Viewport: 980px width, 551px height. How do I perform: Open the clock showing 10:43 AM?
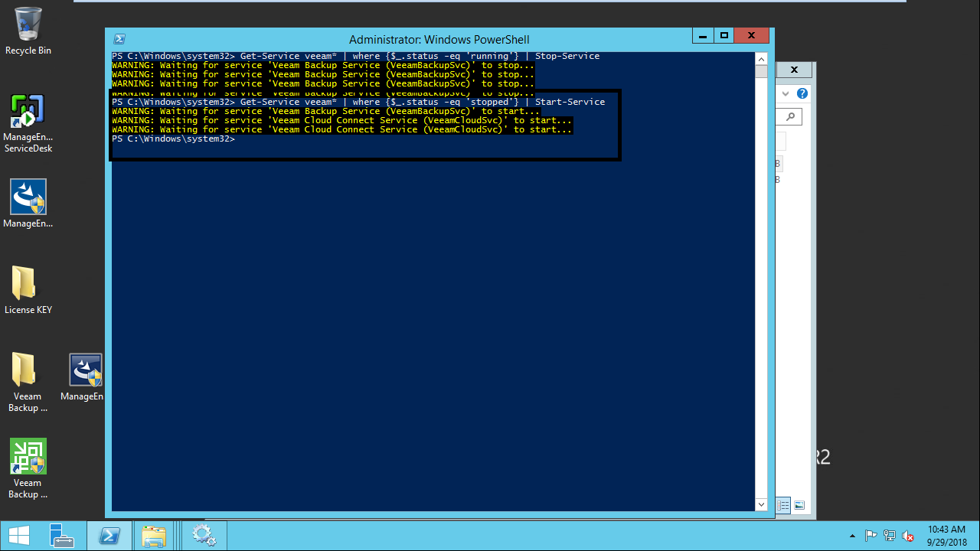pyautogui.click(x=946, y=536)
